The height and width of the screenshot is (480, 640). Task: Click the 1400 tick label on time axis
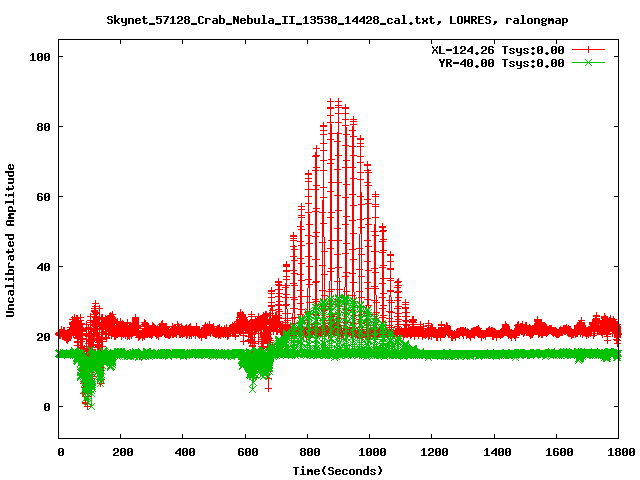(x=494, y=453)
